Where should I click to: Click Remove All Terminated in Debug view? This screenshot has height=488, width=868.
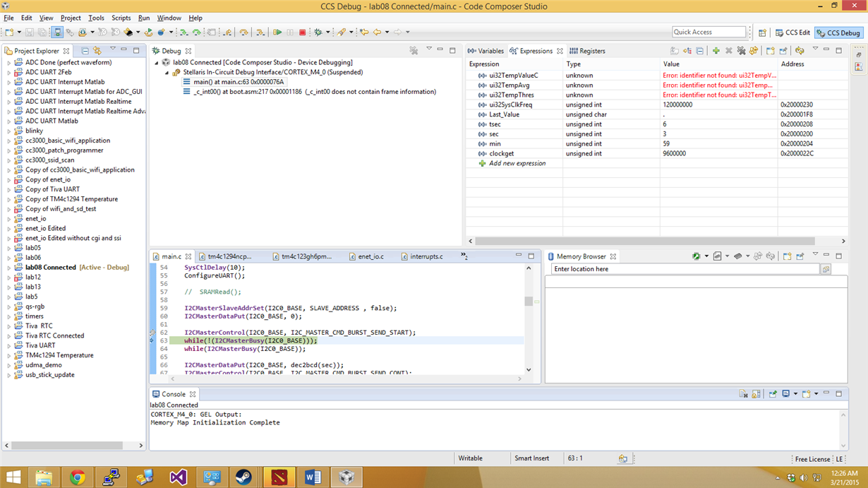(414, 51)
